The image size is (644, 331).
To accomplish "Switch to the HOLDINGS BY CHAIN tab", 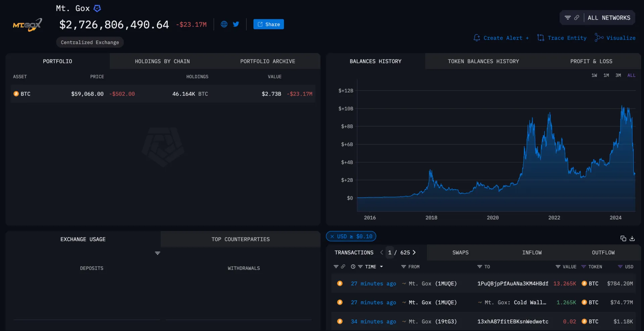I will (162, 61).
